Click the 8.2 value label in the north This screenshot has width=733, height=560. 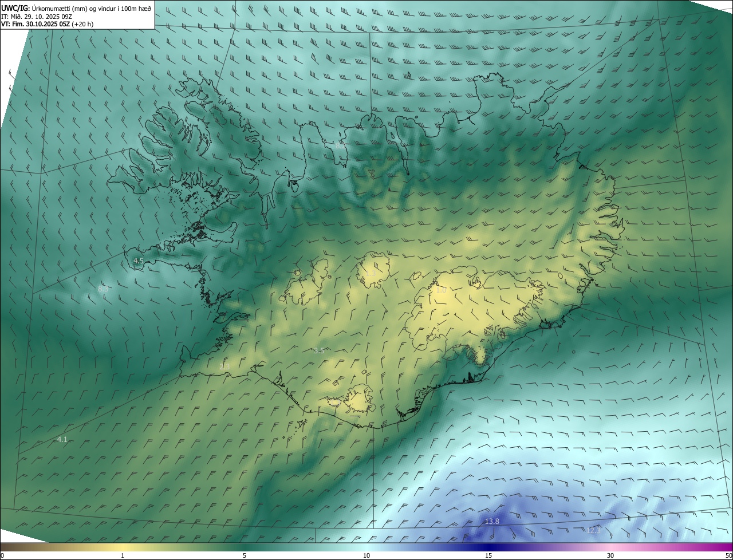tap(340, 146)
